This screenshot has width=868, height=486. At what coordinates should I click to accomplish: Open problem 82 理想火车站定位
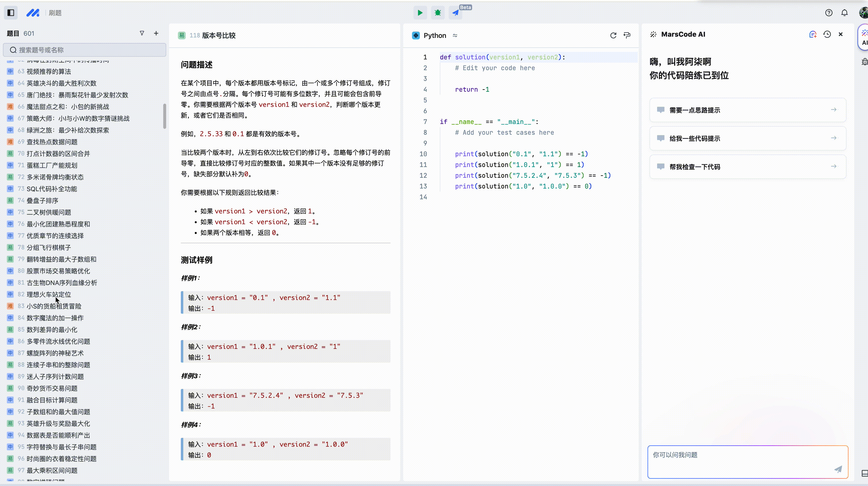click(49, 294)
